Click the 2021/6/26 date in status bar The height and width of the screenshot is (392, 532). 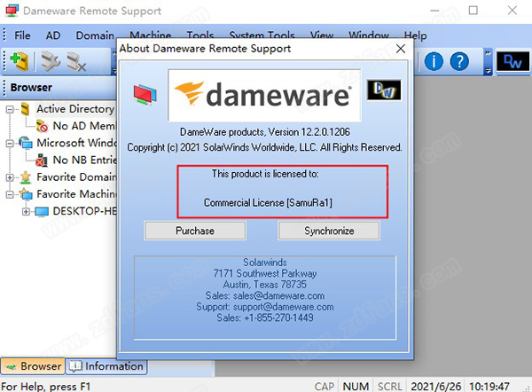tap(436, 387)
